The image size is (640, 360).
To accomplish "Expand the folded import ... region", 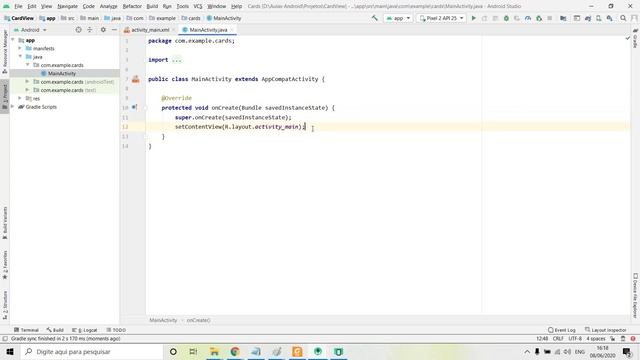I will [176, 60].
